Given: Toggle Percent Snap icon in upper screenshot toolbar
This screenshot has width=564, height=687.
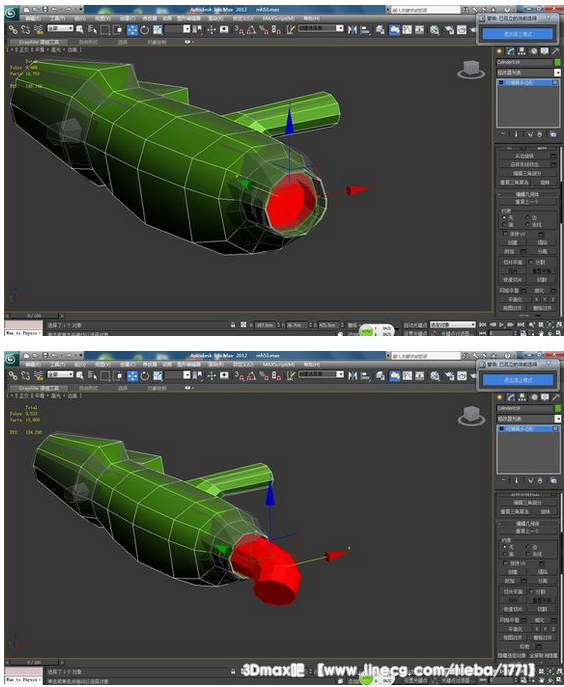Looking at the screenshot, I should [x=263, y=29].
